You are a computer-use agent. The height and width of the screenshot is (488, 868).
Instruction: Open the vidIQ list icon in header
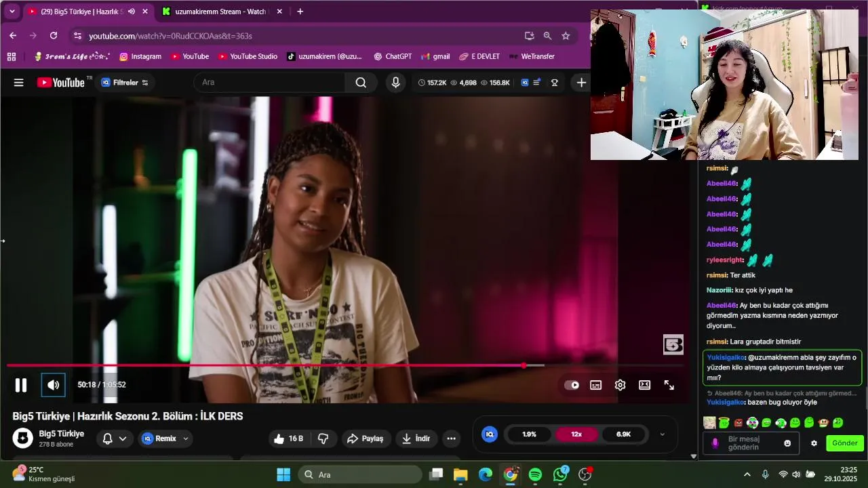(x=537, y=83)
